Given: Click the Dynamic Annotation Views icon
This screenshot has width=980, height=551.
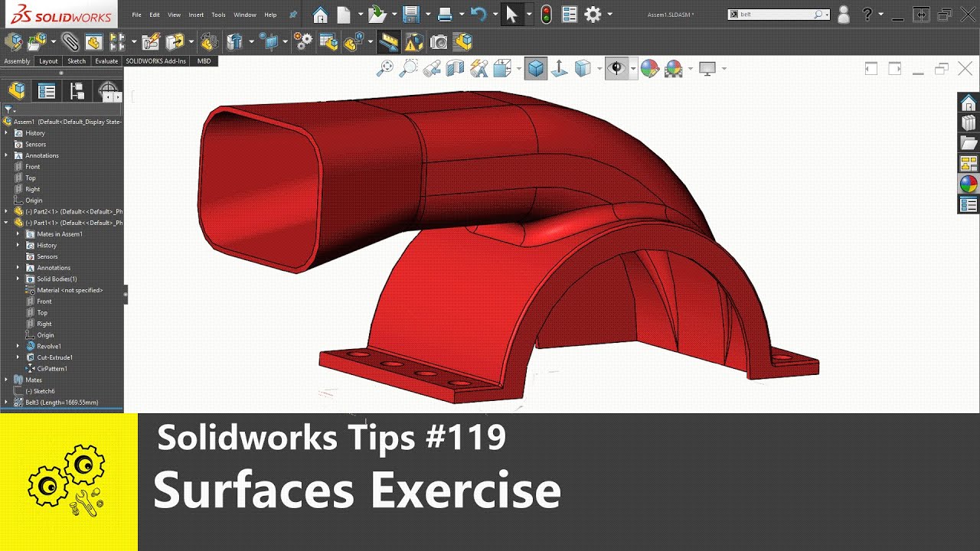Looking at the screenshot, I should 479,69.
